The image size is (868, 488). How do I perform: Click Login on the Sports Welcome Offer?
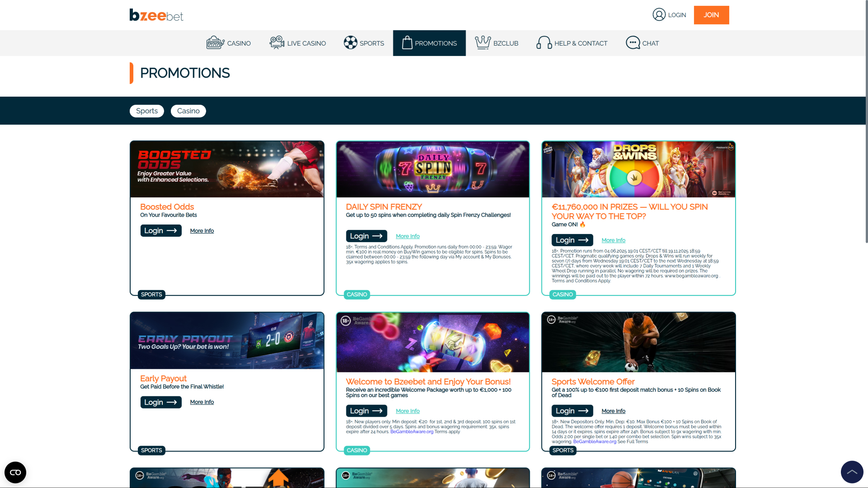coord(572,411)
